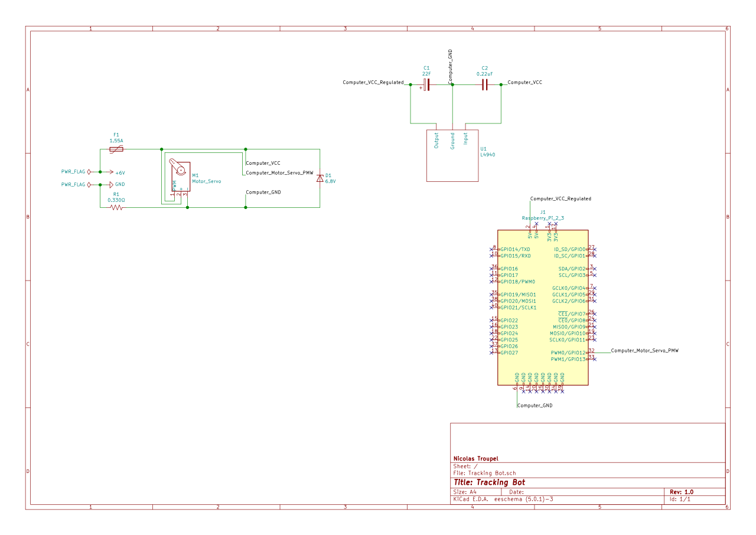Click the GPIO15/RXD pin label
Viewport: 756px width, 535px height.
516,256
